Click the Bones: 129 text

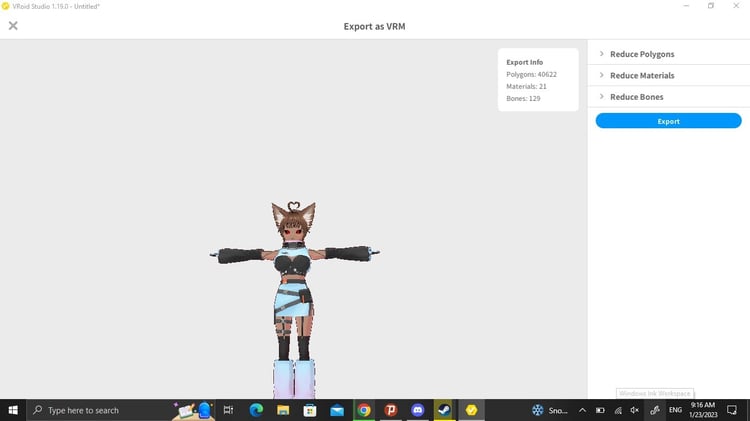point(523,98)
